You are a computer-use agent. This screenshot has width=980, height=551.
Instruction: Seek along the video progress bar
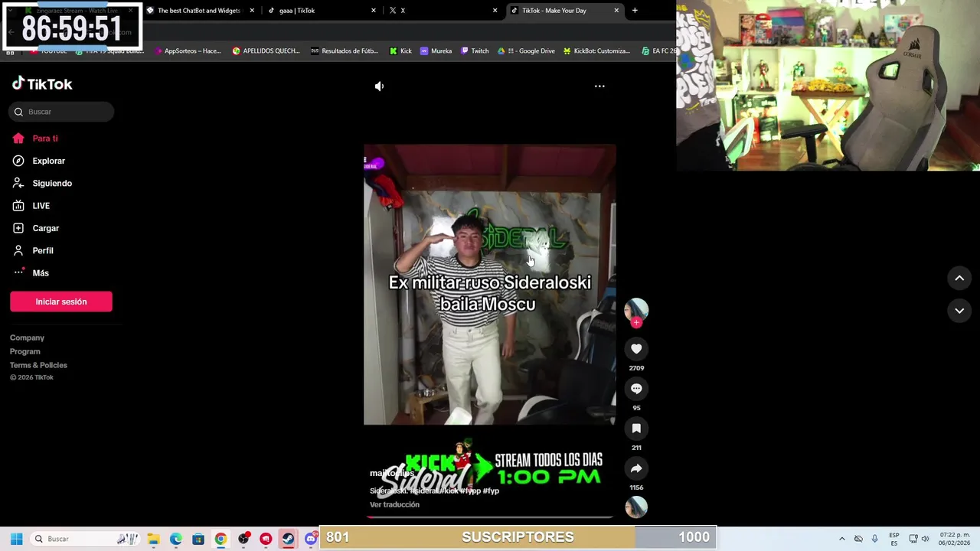pos(490,517)
